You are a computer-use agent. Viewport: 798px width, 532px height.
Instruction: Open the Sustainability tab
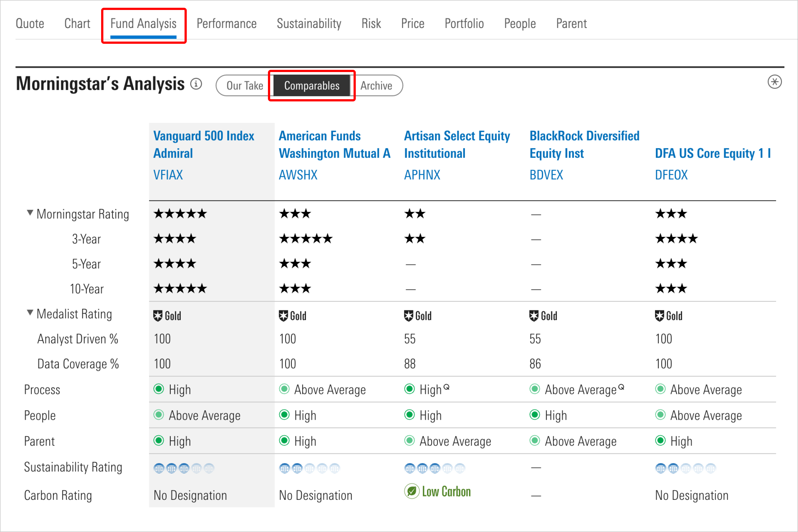pos(309,24)
